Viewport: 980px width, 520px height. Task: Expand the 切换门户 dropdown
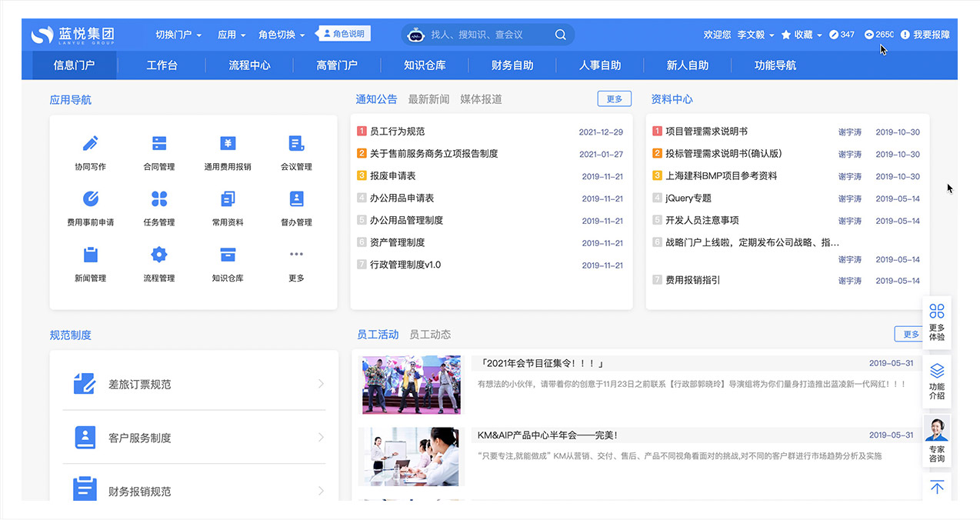click(178, 35)
